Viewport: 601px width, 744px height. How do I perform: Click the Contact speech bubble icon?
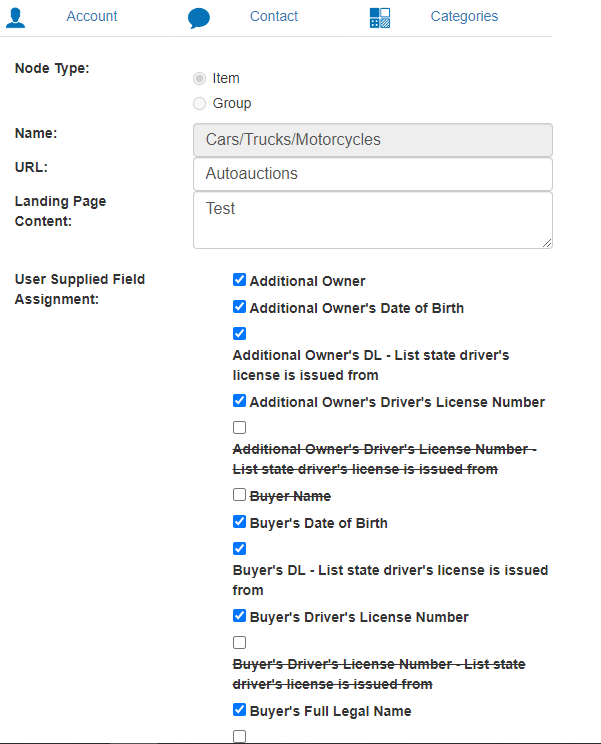tap(199, 18)
